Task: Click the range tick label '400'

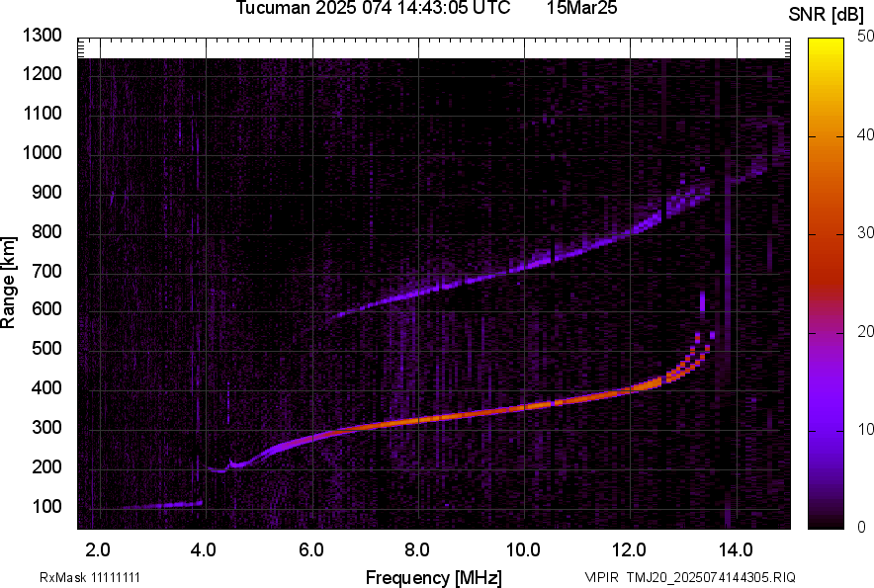Action: coord(46,388)
